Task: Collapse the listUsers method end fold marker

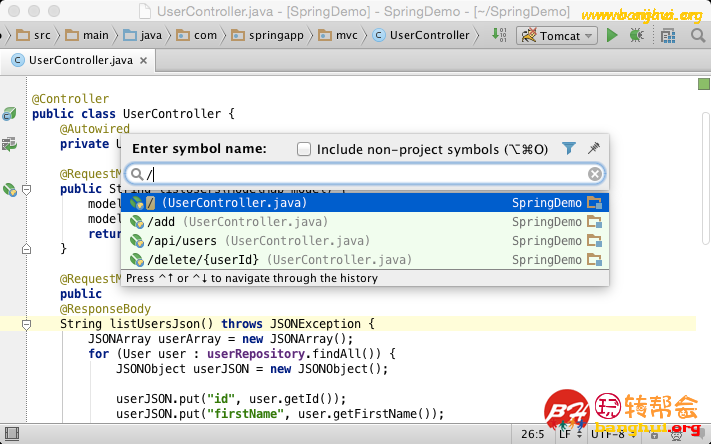Action: pos(26,249)
